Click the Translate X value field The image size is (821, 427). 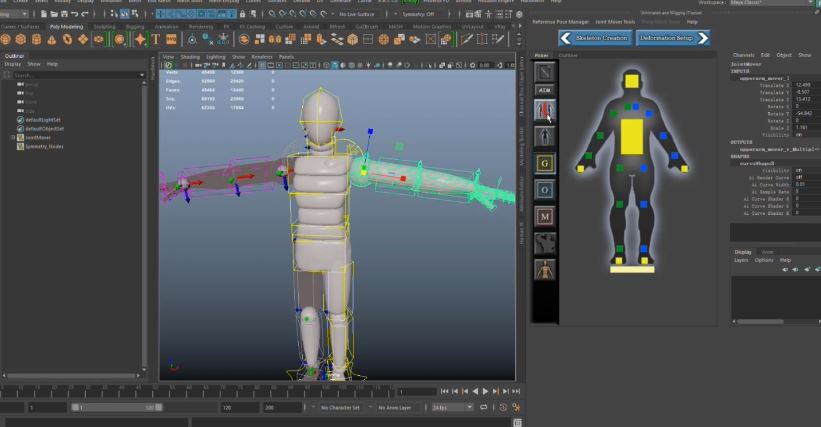pyautogui.click(x=803, y=85)
